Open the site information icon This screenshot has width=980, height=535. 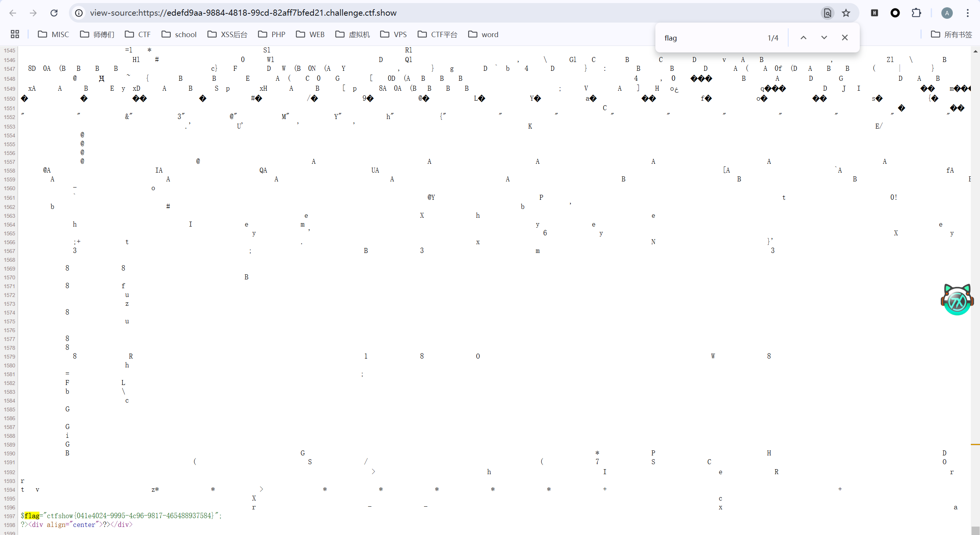[79, 13]
